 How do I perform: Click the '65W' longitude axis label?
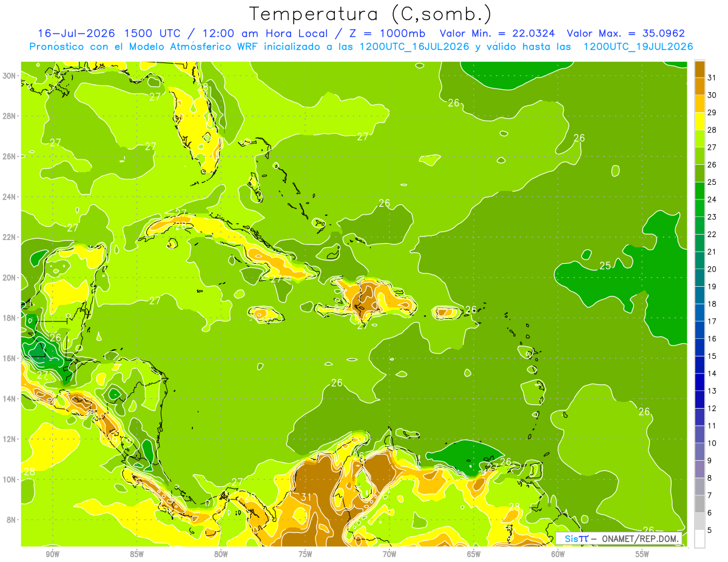[474, 554]
